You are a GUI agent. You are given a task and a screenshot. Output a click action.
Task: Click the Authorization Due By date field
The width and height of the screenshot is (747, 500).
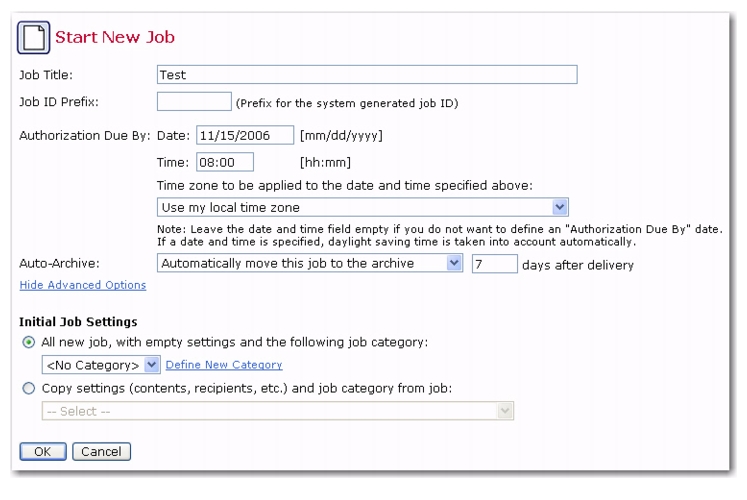[245, 135]
